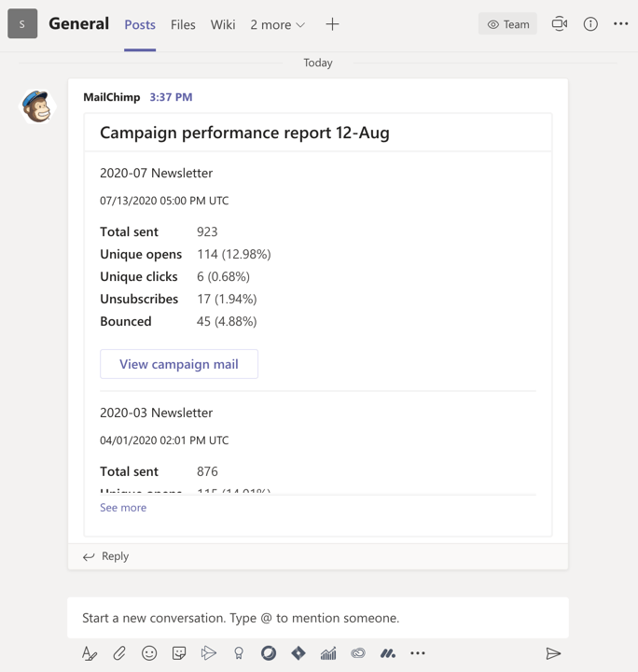Open more messaging extensions ellipsis
638x672 pixels.
pyautogui.click(x=418, y=653)
